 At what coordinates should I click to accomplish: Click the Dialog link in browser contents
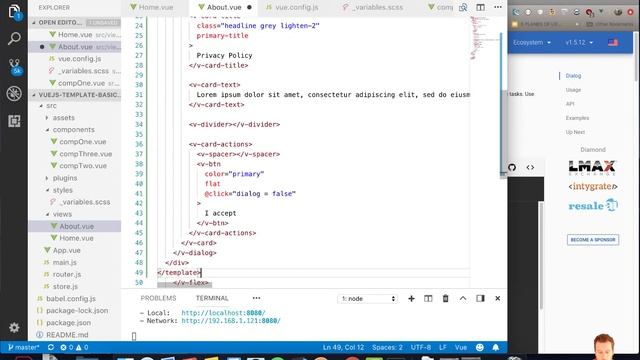pyautogui.click(x=573, y=76)
